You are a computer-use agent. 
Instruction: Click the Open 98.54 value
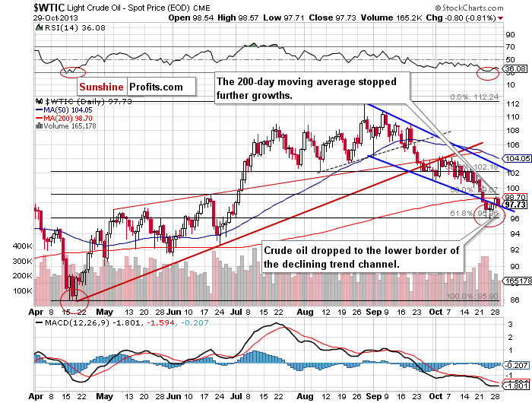191,18
